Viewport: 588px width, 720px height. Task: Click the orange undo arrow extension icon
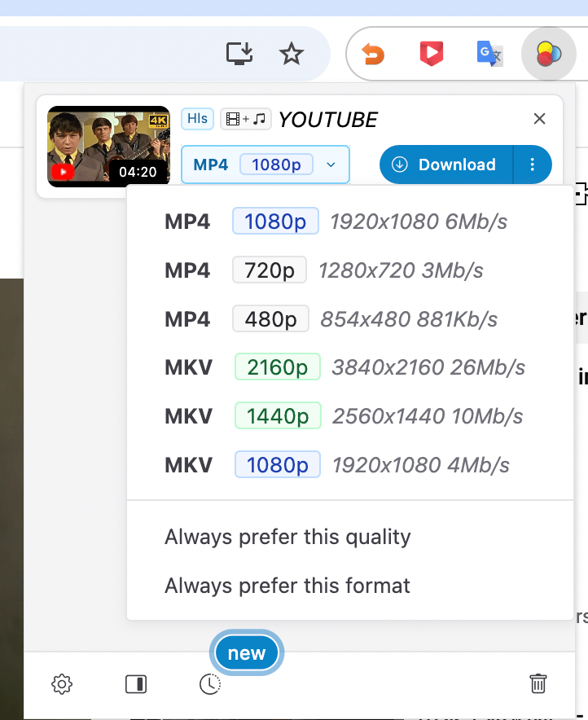373,55
